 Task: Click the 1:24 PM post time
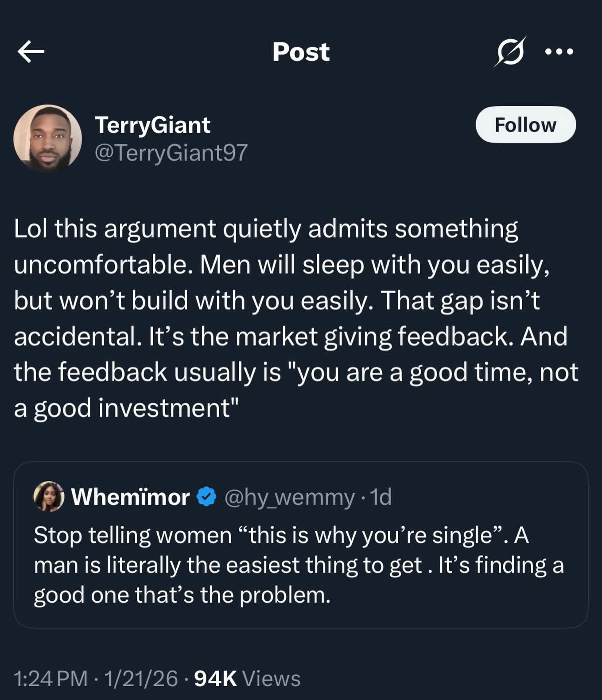tap(50, 679)
